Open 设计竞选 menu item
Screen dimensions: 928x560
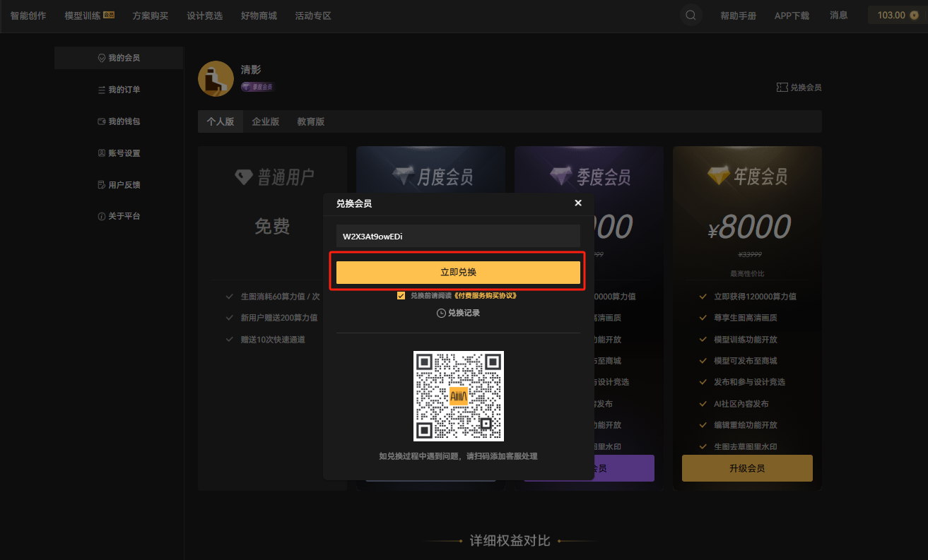pos(204,16)
